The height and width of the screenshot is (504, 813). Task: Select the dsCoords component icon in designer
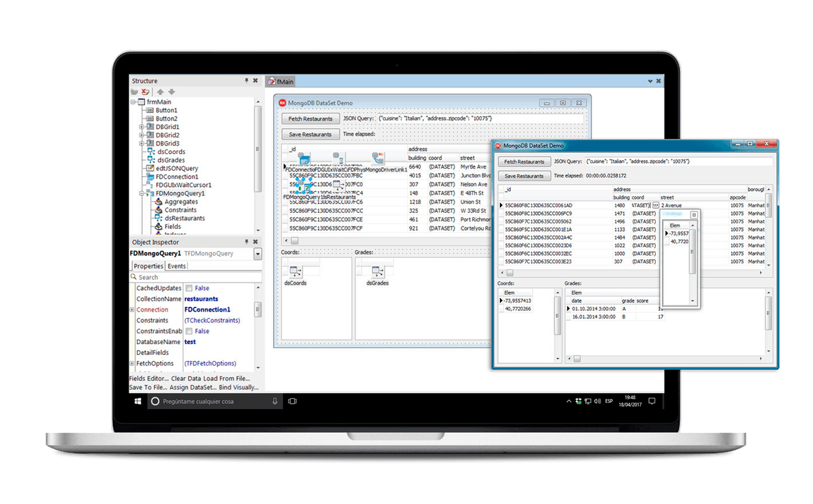click(x=295, y=272)
